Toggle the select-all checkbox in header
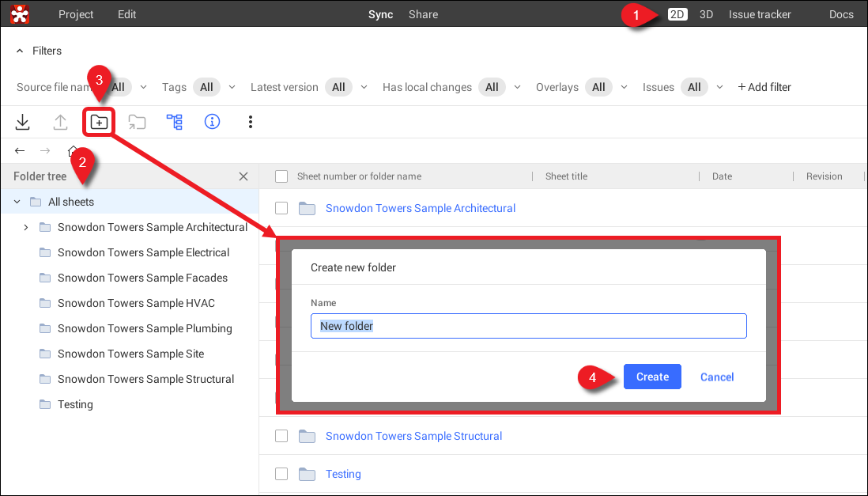Viewport: 868px width, 496px height. pyautogui.click(x=281, y=176)
